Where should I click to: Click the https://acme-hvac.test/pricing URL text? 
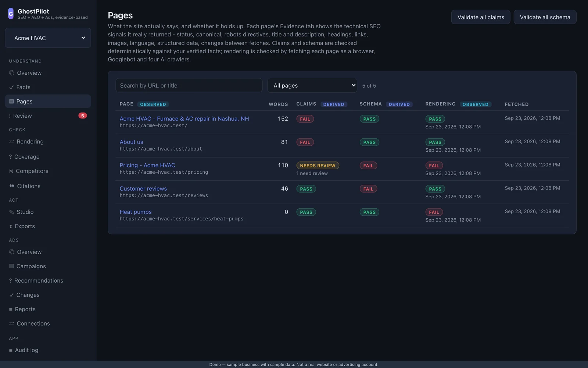click(164, 172)
